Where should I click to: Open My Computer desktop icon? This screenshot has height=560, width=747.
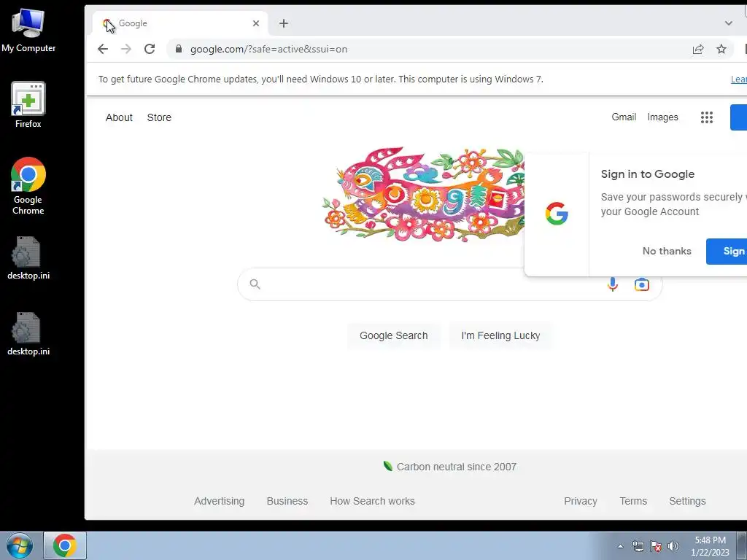coord(28,31)
